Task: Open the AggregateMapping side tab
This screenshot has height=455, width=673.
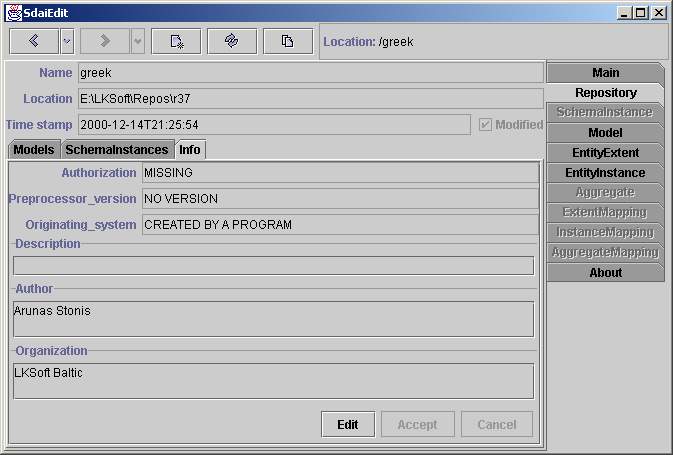Action: click(x=605, y=252)
